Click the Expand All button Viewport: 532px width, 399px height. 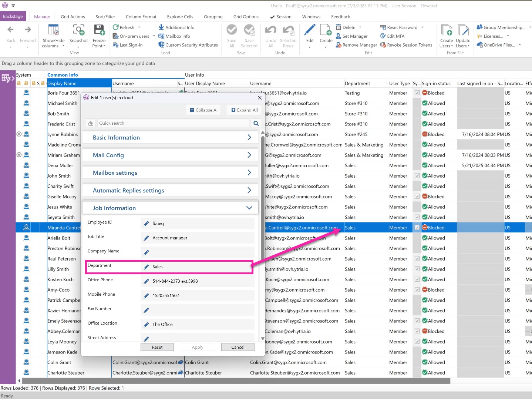click(244, 110)
